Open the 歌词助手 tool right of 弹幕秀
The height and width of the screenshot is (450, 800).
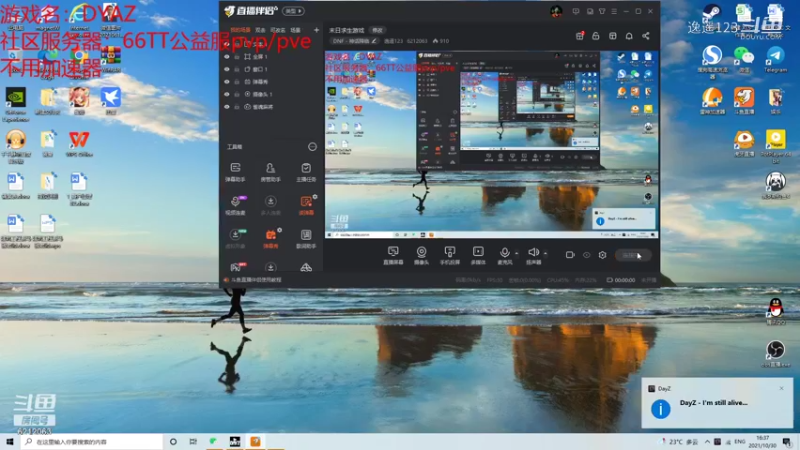click(306, 238)
